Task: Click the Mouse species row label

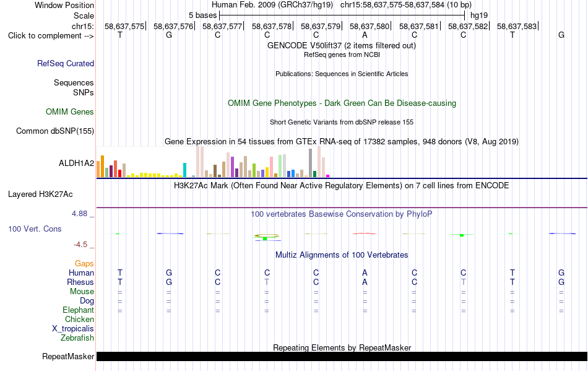Action: click(82, 292)
